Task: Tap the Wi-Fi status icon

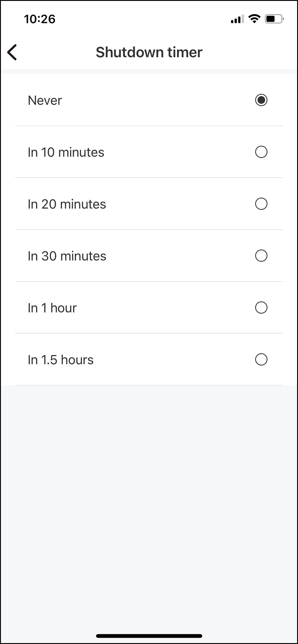Action: point(254,19)
